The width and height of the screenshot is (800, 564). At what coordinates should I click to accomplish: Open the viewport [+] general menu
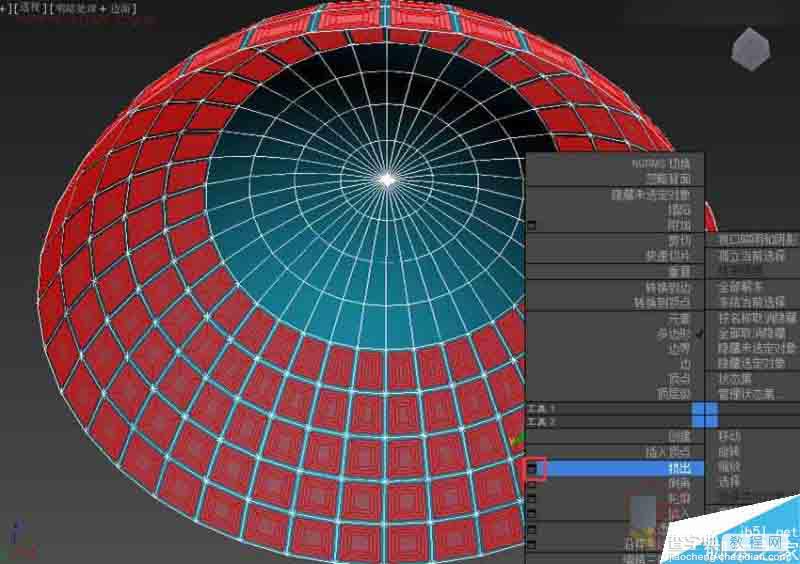[5, 8]
